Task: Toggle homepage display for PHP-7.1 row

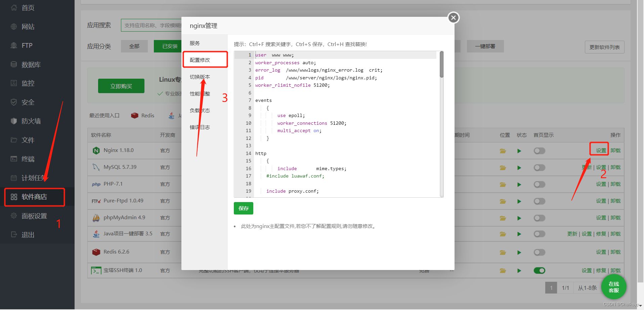Action: (539, 185)
